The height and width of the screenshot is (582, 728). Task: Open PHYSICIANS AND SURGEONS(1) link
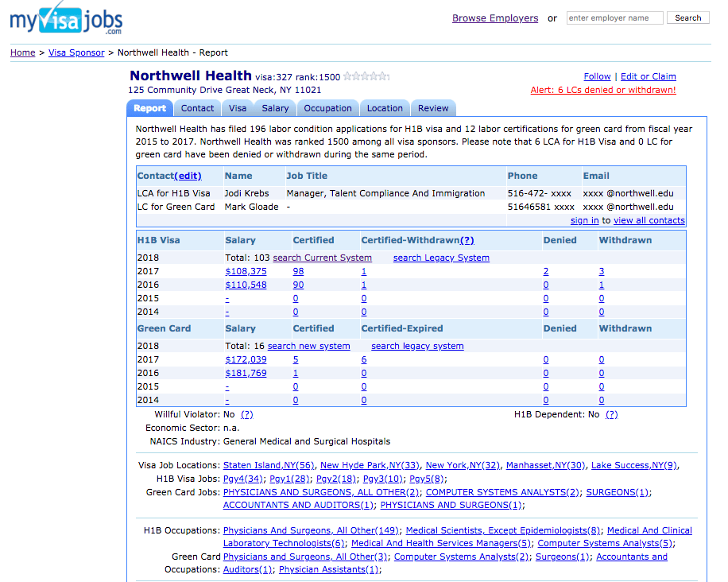[x=451, y=505]
